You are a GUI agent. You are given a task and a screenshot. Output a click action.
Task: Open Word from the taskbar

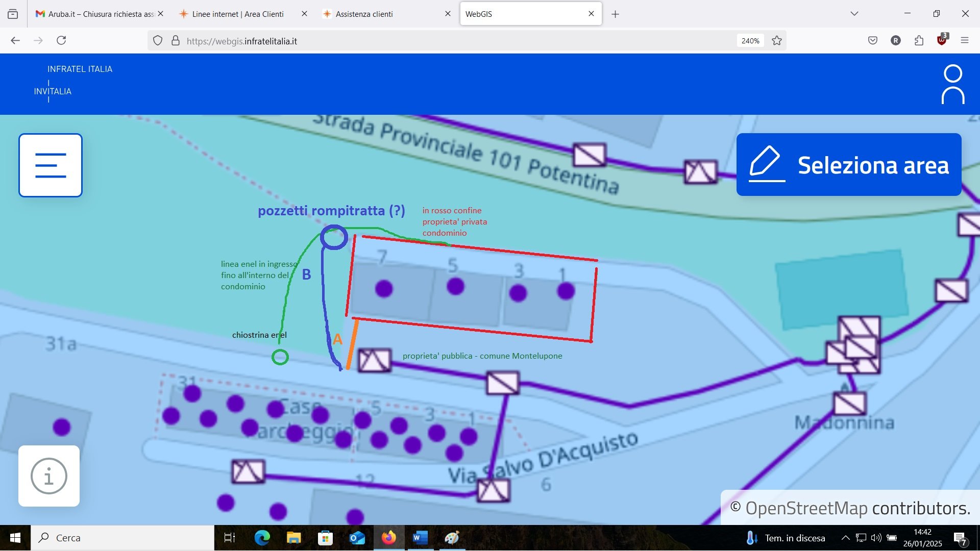pos(420,538)
